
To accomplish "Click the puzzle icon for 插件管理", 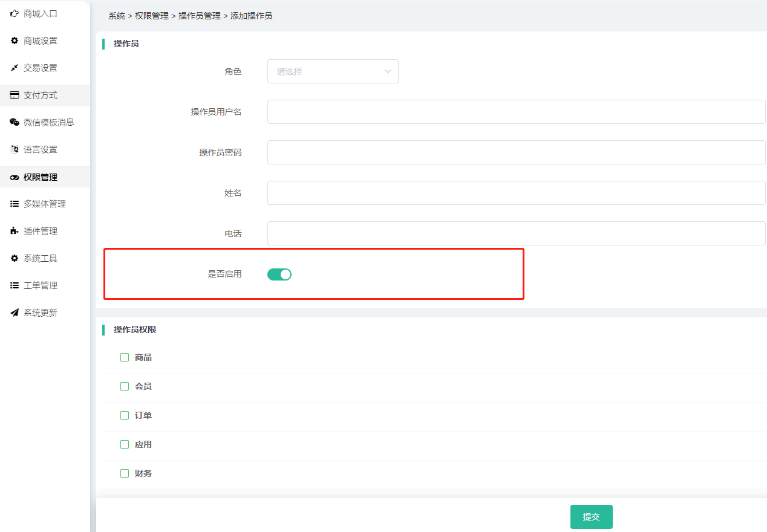I will (x=15, y=231).
